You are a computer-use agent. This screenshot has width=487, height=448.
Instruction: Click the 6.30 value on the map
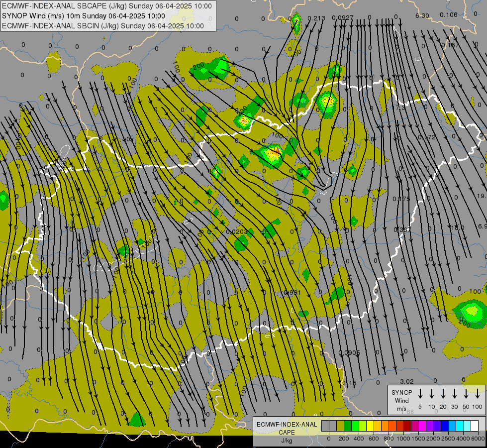(x=422, y=15)
